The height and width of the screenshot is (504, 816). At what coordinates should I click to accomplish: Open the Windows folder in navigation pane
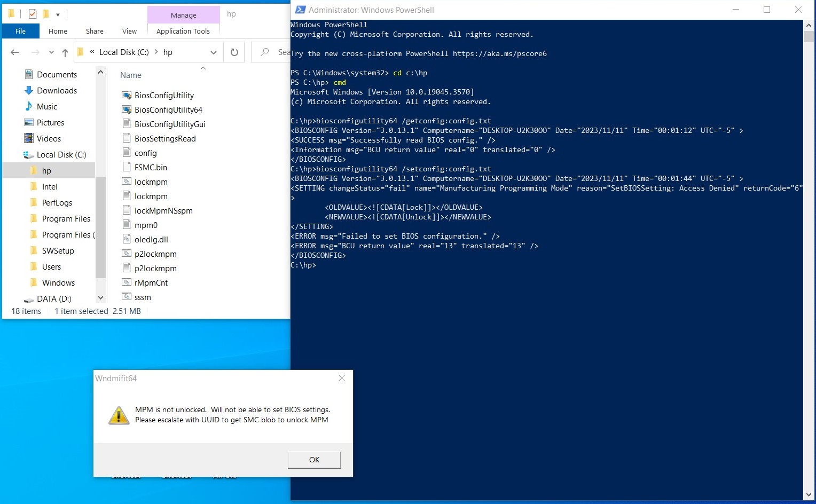[58, 283]
